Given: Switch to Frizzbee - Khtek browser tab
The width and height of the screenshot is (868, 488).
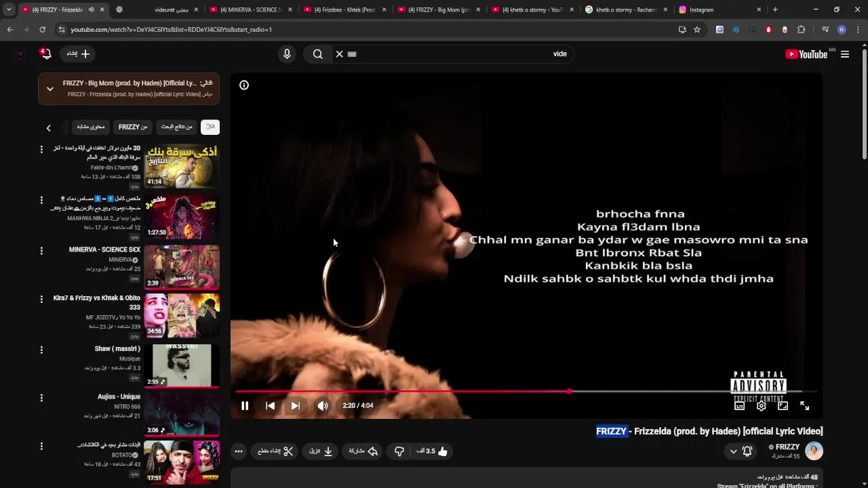Looking at the screenshot, I should [x=344, y=9].
